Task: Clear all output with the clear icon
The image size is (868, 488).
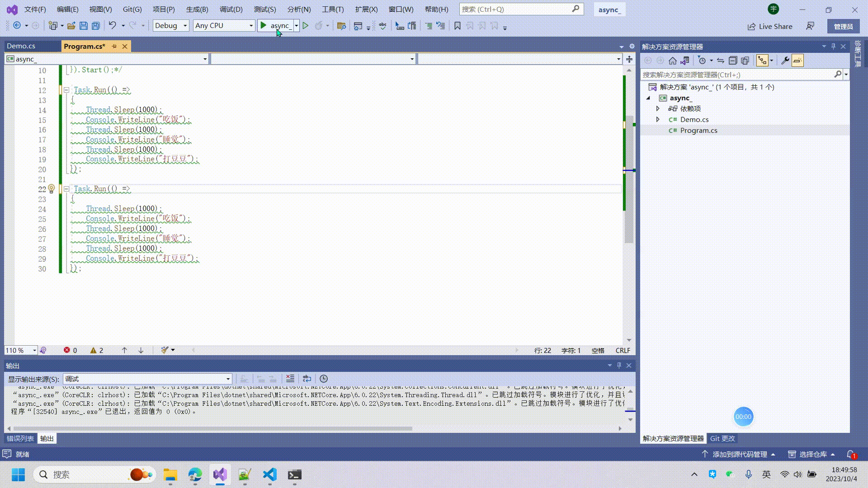Action: [290, 379]
